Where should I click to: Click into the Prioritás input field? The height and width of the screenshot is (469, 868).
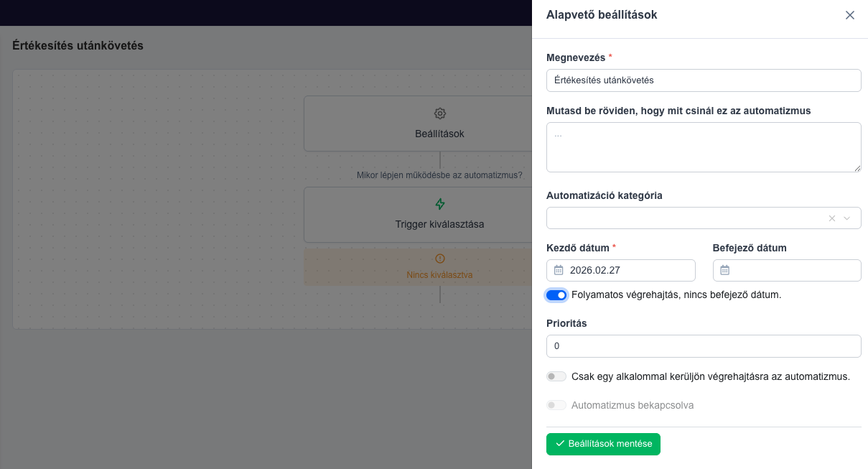coord(704,346)
